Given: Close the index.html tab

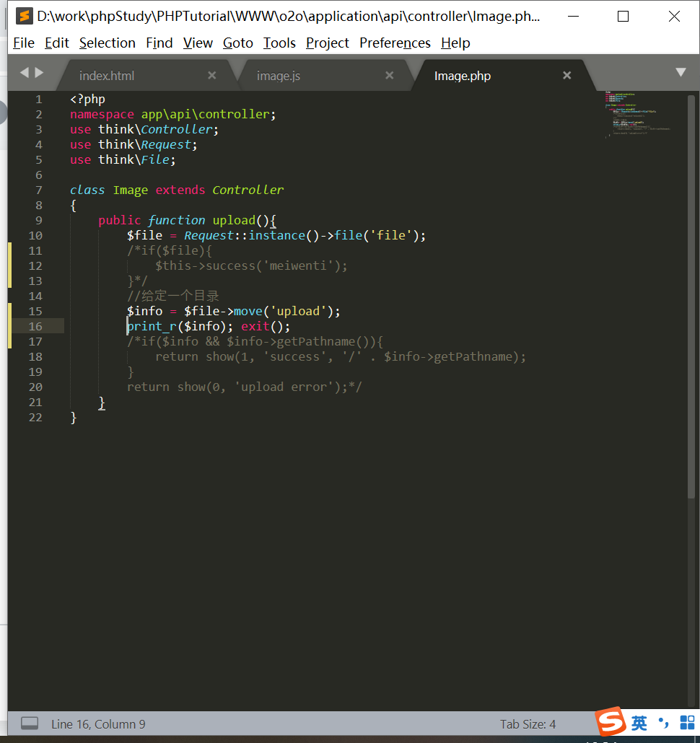Looking at the screenshot, I should 212,75.
